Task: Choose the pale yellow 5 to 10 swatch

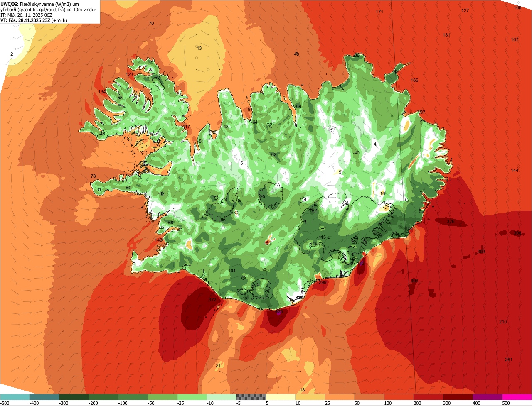Action: 281,397
